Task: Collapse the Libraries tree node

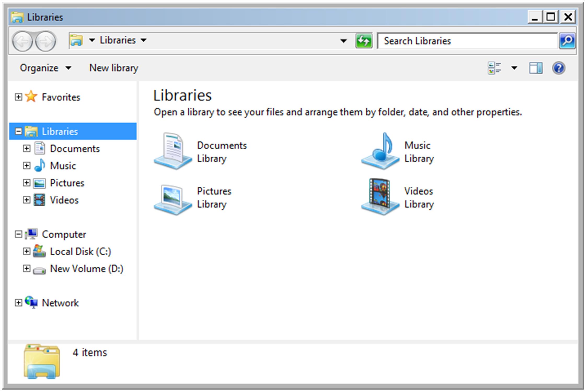Action: point(18,131)
